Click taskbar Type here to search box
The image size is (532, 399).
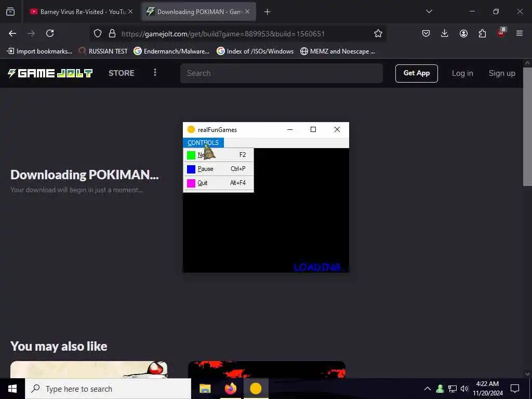click(108, 389)
